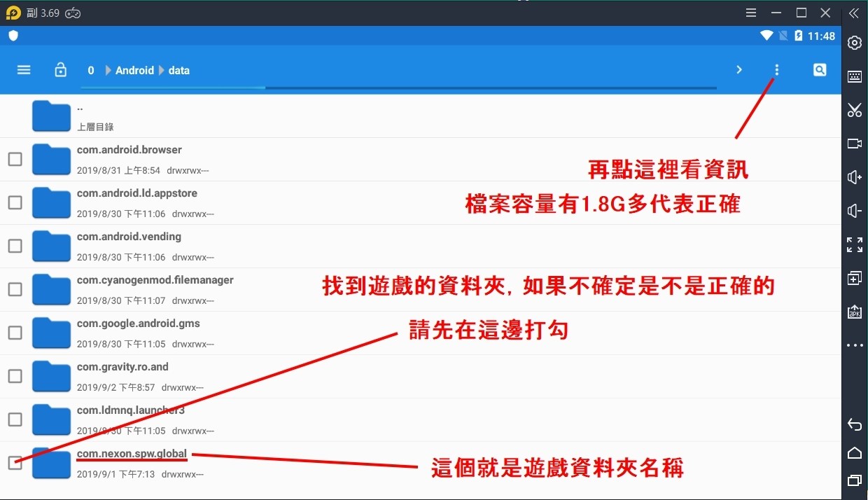Viewport: 868px width, 500px height.
Task: Click breadcrumb root '0'
Action: coord(91,70)
